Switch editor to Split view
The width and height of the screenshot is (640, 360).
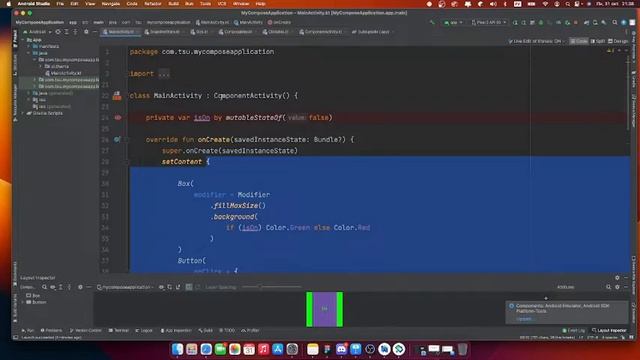(598, 41)
